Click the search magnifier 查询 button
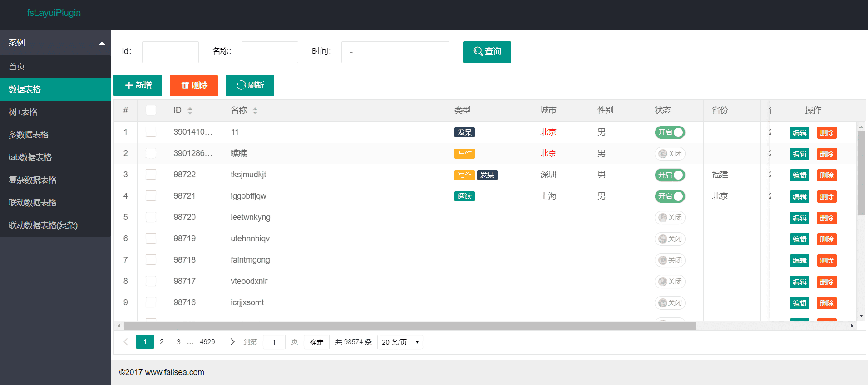This screenshot has height=385, width=868. (x=487, y=52)
